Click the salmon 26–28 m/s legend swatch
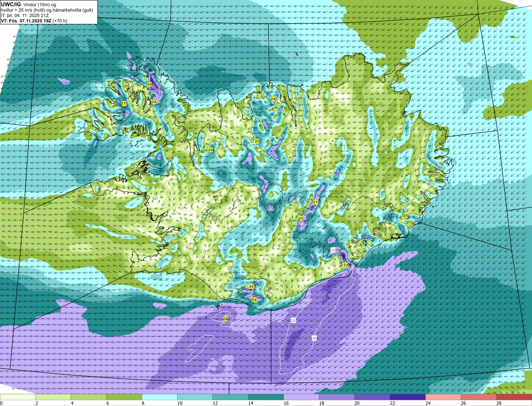This screenshot has height=406, width=532. coord(479,397)
